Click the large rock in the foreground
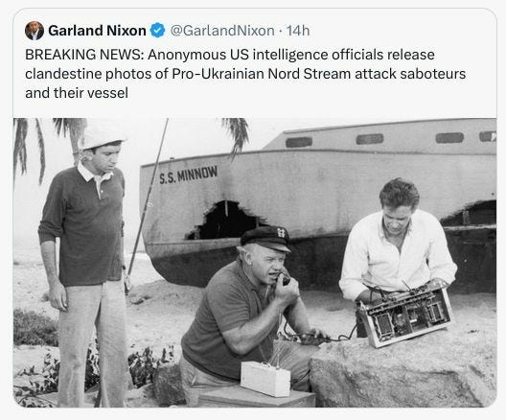The height and width of the screenshot is (420, 506). coord(402,371)
